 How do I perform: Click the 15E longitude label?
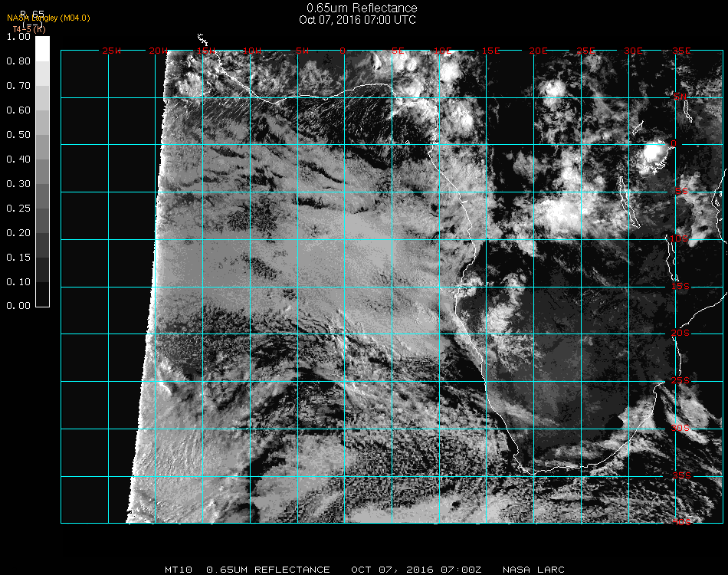[x=490, y=51]
